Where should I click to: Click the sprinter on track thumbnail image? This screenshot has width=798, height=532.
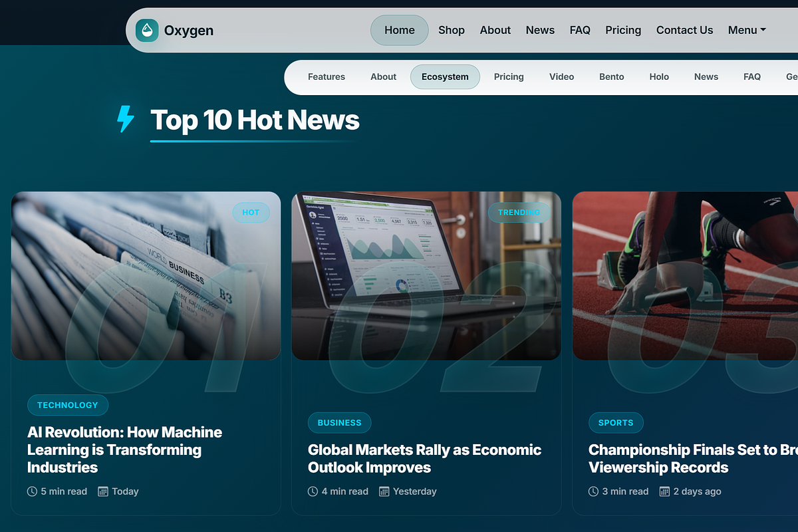(685, 276)
